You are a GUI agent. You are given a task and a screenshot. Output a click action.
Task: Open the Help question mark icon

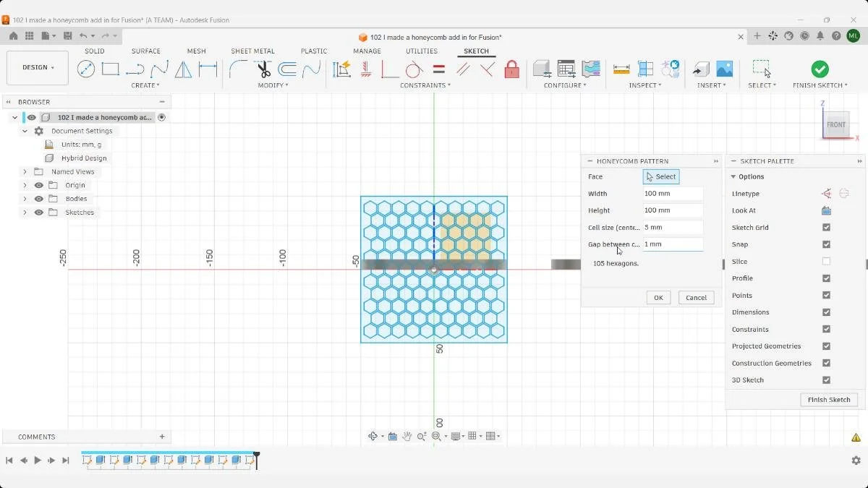(836, 35)
